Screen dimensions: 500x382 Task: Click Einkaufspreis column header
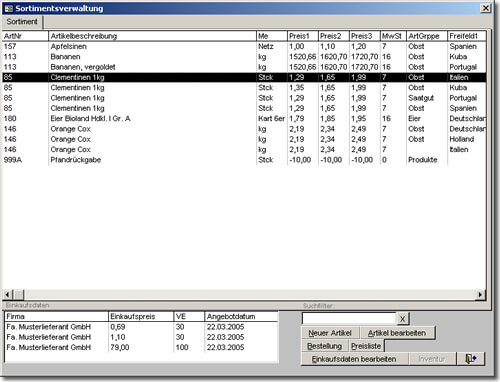point(141,316)
